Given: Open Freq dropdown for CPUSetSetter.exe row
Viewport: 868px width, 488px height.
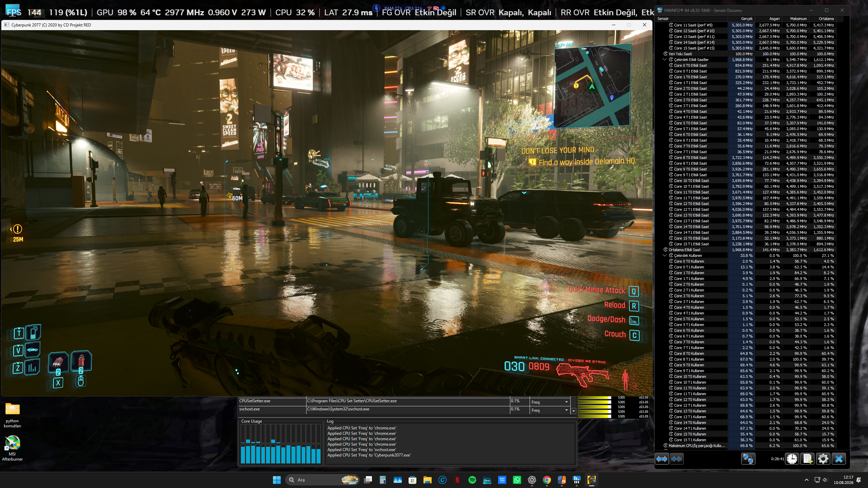Looking at the screenshot, I should 550,402.
